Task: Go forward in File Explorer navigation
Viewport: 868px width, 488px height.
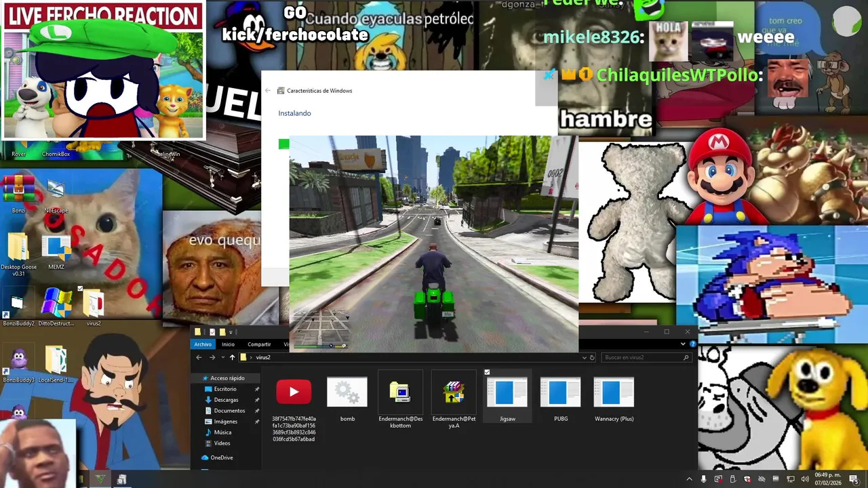Action: [212, 357]
